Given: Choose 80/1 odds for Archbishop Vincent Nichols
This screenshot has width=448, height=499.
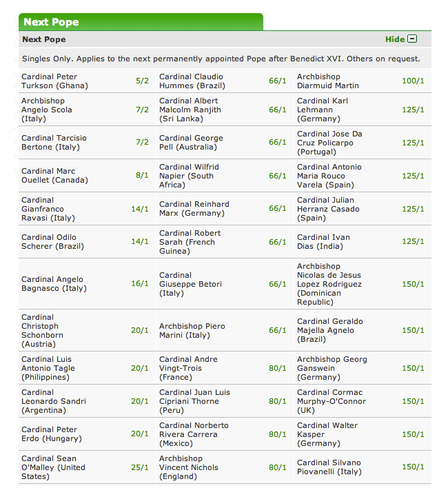Looking at the screenshot, I should coord(278,467).
